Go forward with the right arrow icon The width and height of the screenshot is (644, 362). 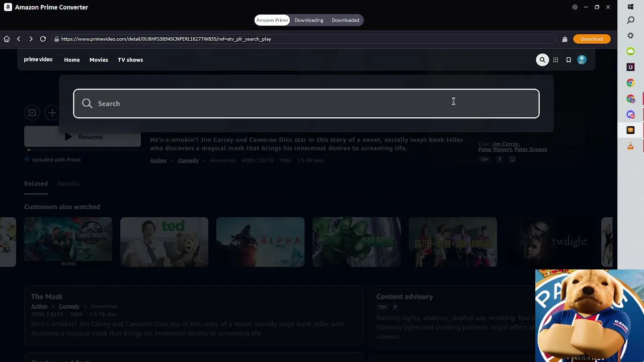(31, 39)
